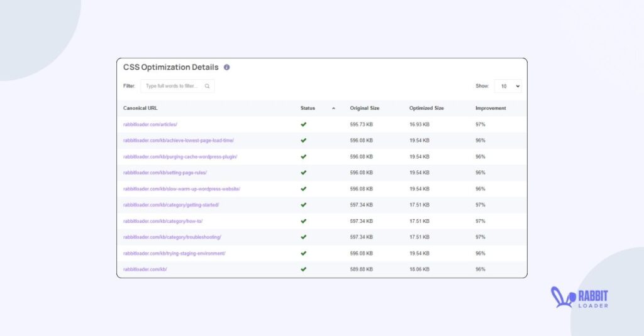Click the checkmark in trying-staging-environment row
The image size is (644, 336).
(304, 253)
